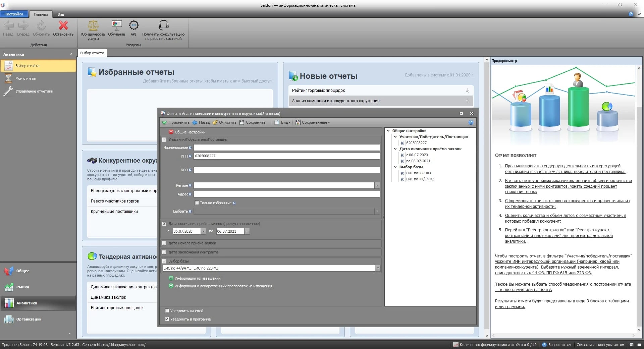This screenshot has height=349, width=644.
Task: Select Выбор отчёта in the Аналитика sidebar
Action: pyautogui.click(x=38, y=66)
